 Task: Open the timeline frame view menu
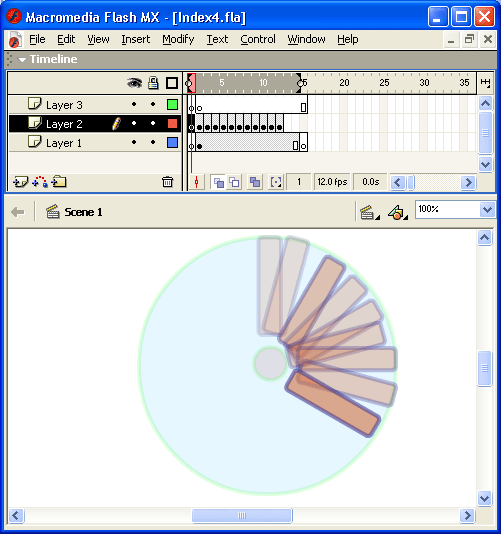click(x=485, y=82)
